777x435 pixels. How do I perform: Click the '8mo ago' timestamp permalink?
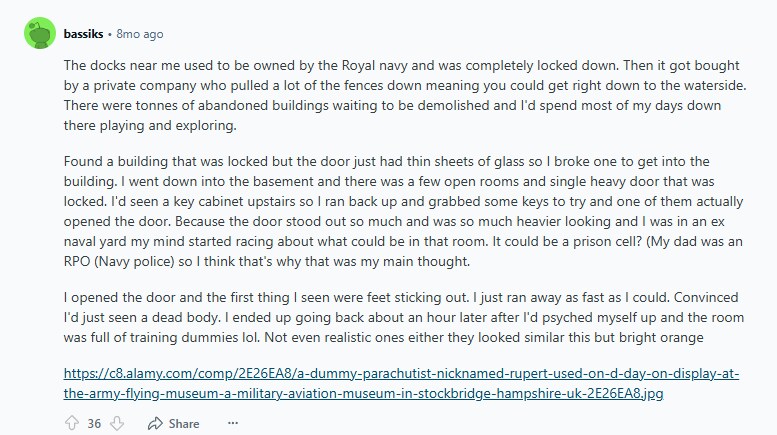(x=140, y=34)
